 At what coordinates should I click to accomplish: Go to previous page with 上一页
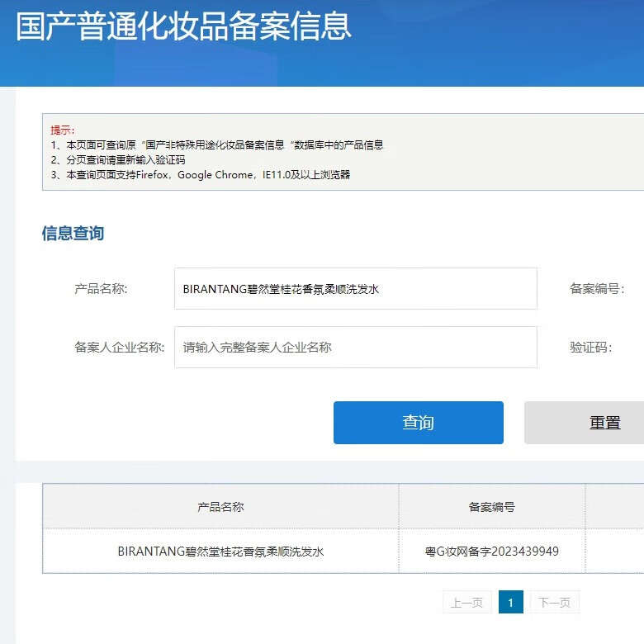(x=467, y=603)
